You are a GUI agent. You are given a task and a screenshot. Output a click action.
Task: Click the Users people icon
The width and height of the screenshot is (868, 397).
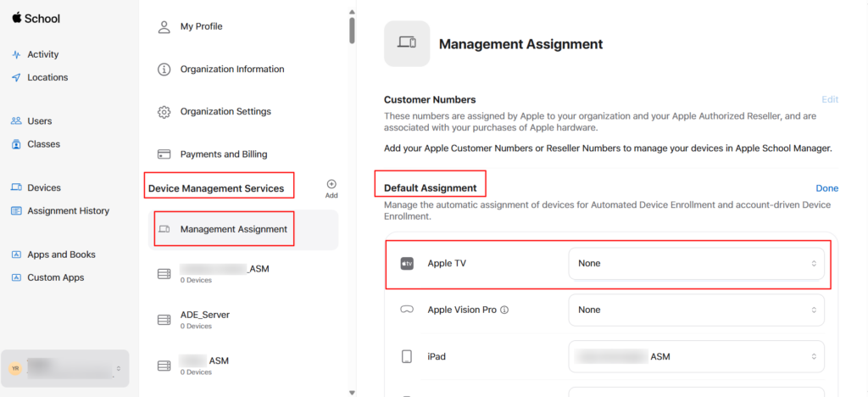pos(16,120)
